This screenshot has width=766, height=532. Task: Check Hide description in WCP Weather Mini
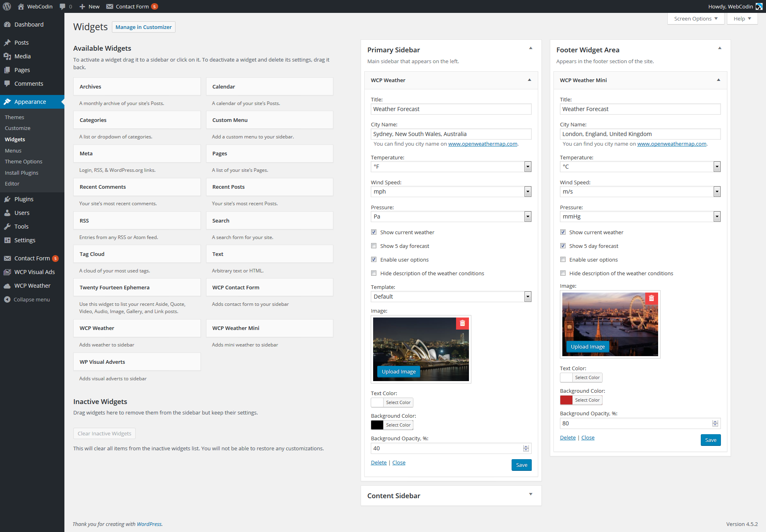pyautogui.click(x=563, y=273)
